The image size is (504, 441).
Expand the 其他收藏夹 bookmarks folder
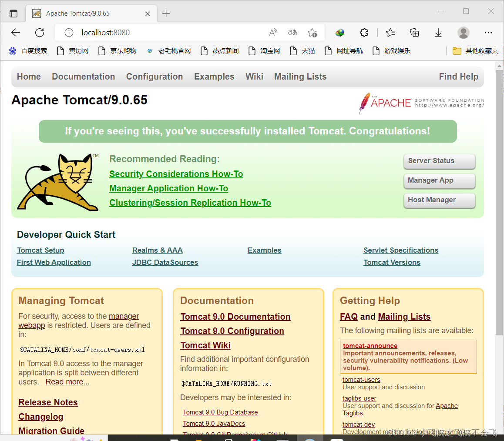coord(475,51)
